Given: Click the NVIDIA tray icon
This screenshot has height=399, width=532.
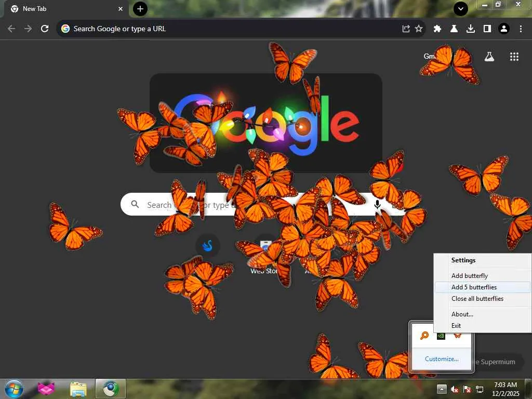Looking at the screenshot, I should point(441,336).
